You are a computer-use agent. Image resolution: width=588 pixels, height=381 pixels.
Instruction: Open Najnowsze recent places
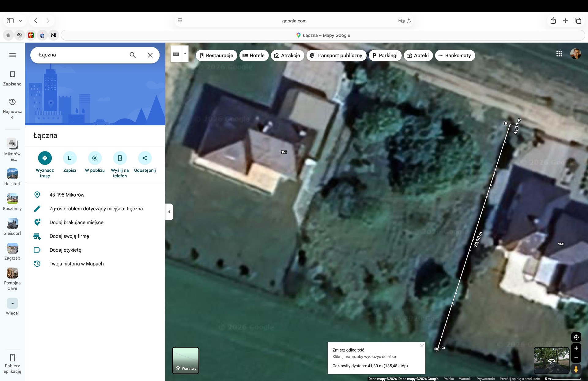pos(12,109)
